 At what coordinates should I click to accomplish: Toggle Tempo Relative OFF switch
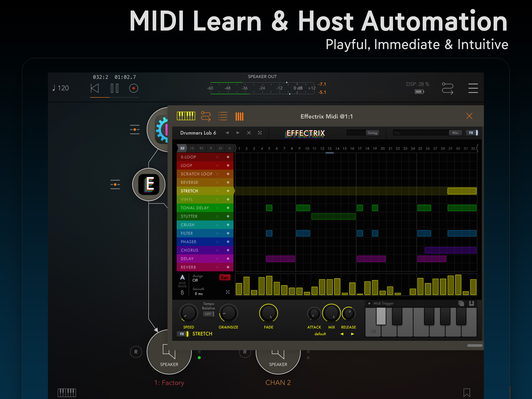coord(209,314)
